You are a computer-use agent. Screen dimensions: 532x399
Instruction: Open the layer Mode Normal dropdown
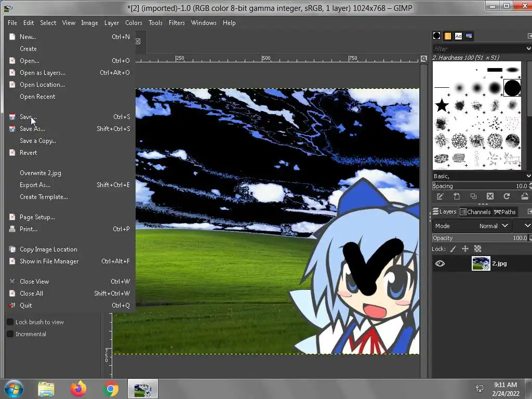471,226
